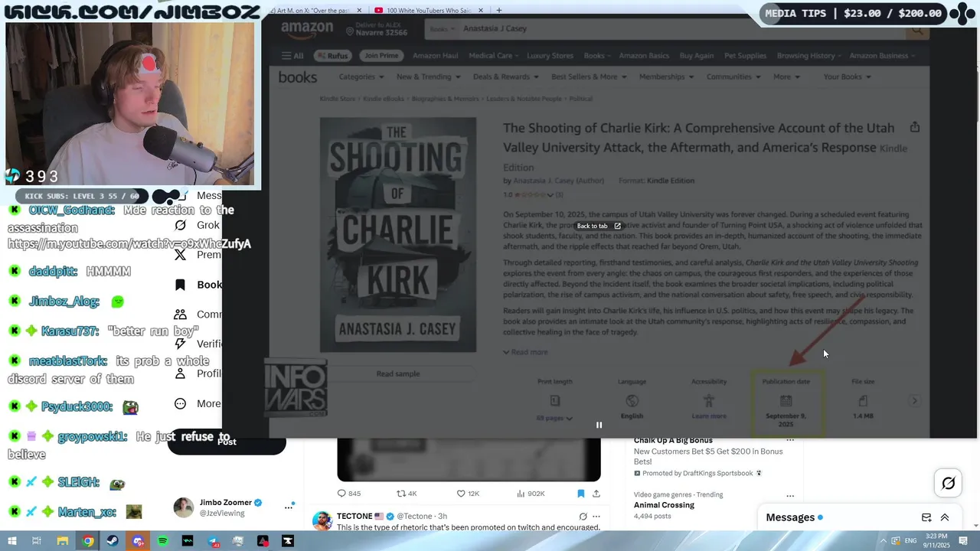Open the YouTube link in chat
This screenshot has width=980, height=551.
pyautogui.click(x=129, y=244)
